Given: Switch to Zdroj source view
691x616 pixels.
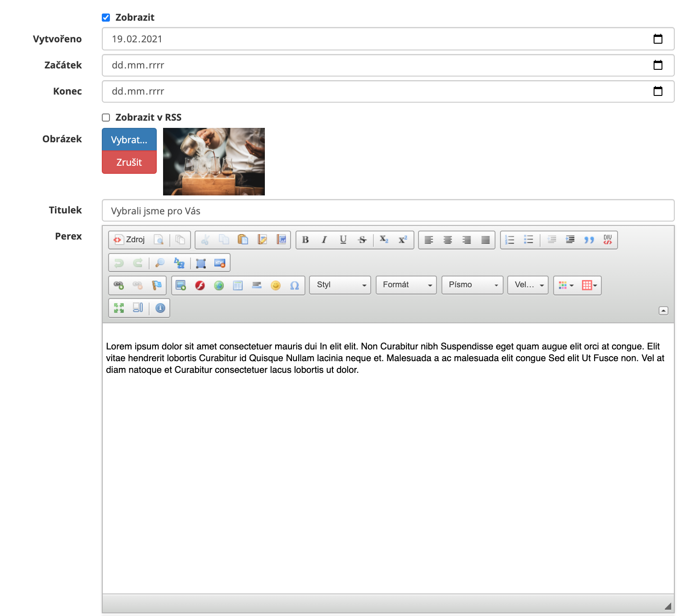Looking at the screenshot, I should pos(130,240).
